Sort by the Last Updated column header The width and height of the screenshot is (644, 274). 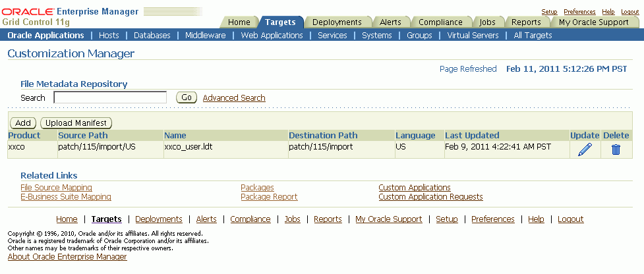(472, 136)
